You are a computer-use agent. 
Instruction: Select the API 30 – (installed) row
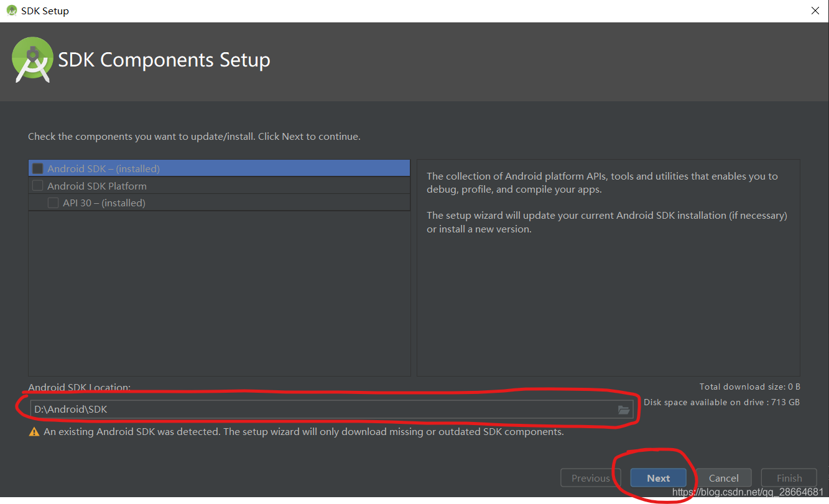(220, 203)
